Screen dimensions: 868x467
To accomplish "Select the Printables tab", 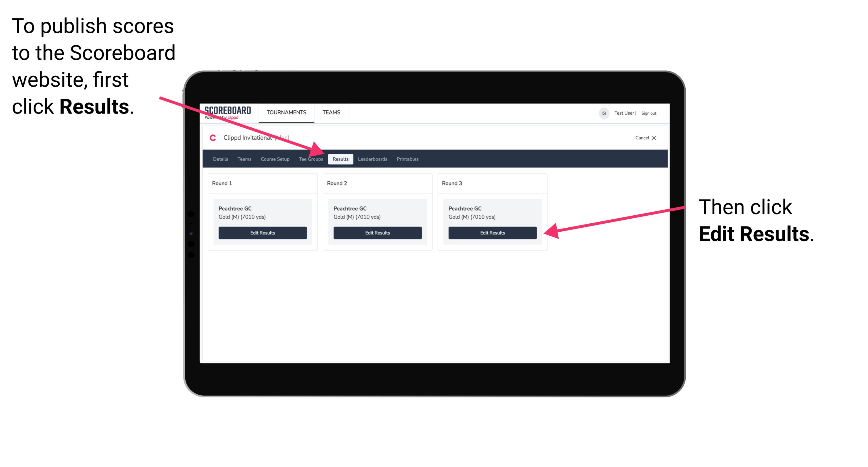I will point(408,159).
